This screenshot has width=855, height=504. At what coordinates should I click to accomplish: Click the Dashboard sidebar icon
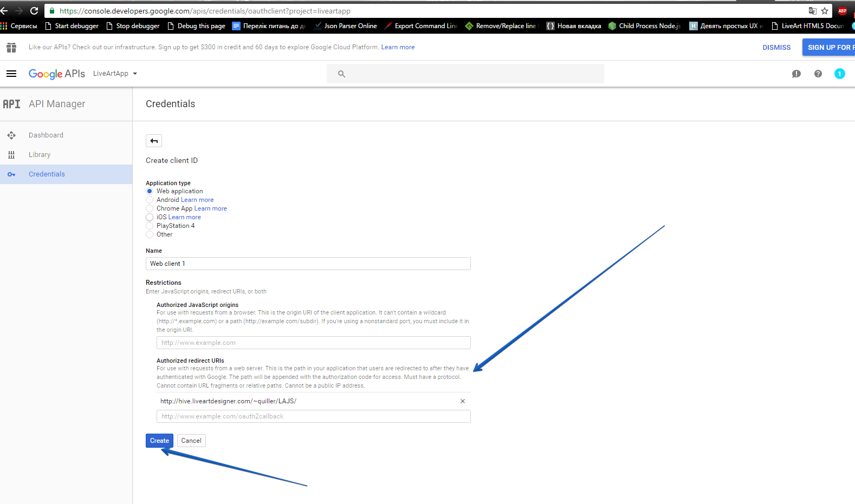click(x=11, y=135)
